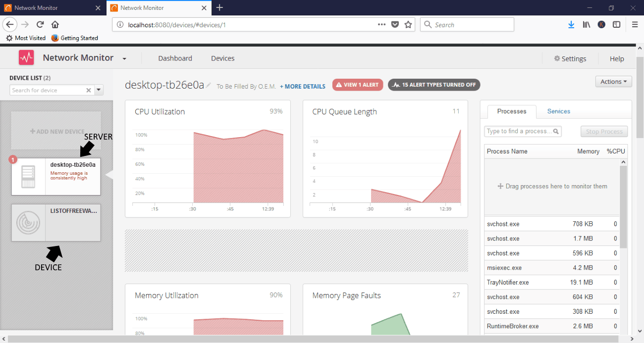Click Add New Device tile

(x=56, y=131)
